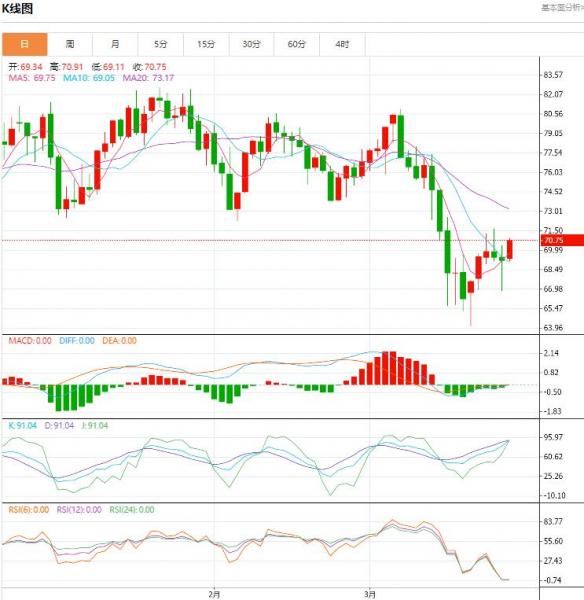
Task: Click the RSI(6) indicator label
Action: click(29, 510)
